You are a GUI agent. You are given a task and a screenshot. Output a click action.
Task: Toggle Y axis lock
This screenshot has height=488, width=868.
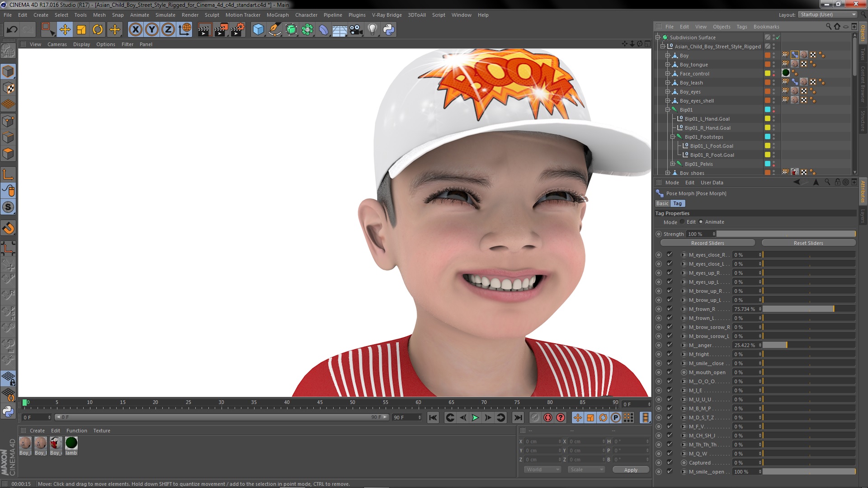[x=152, y=30]
